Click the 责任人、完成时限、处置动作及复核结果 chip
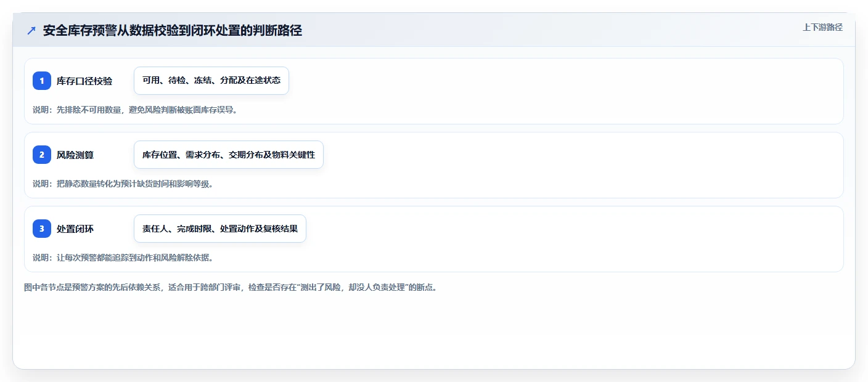The image size is (868, 382). (x=220, y=229)
